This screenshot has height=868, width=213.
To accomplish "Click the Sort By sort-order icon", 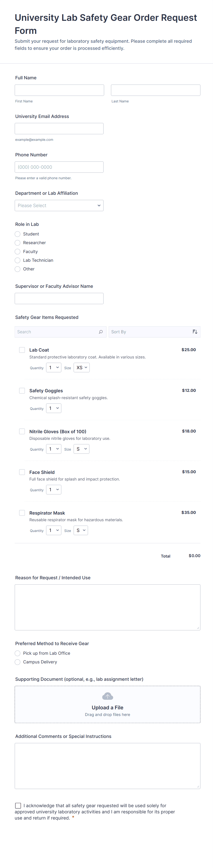I will click(x=195, y=332).
